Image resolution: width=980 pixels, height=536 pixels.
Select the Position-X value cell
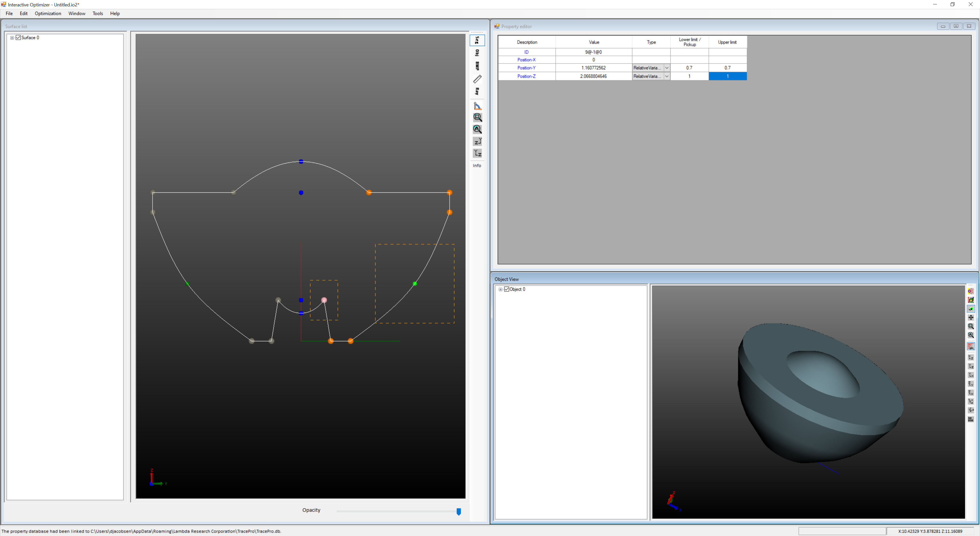tap(593, 60)
